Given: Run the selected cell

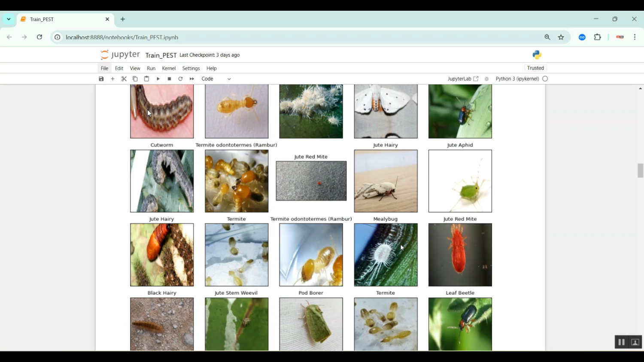Looking at the screenshot, I should tap(158, 78).
